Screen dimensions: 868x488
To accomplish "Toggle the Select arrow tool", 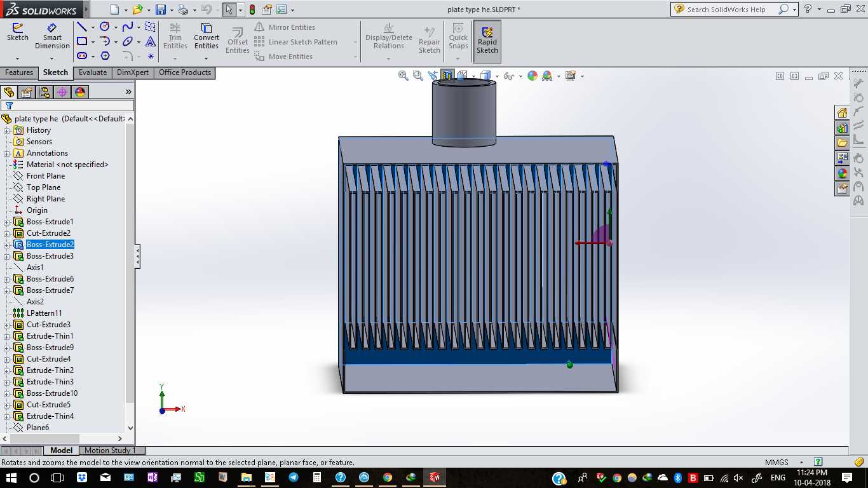I will (229, 10).
